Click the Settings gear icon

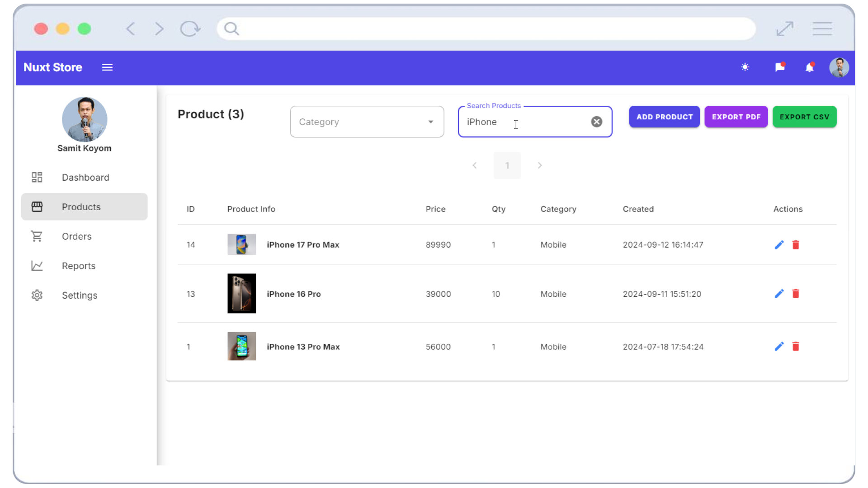click(37, 295)
